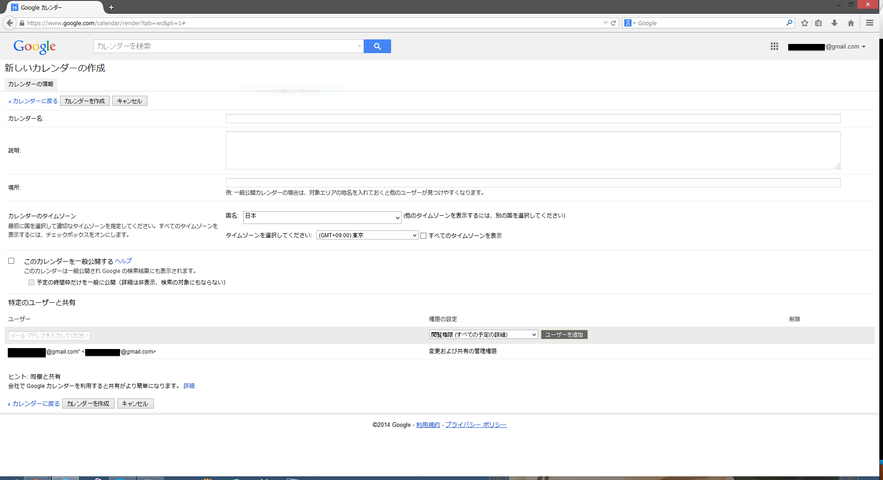Open the gmail account dropdown
This screenshot has width=883, height=480.
827,47
